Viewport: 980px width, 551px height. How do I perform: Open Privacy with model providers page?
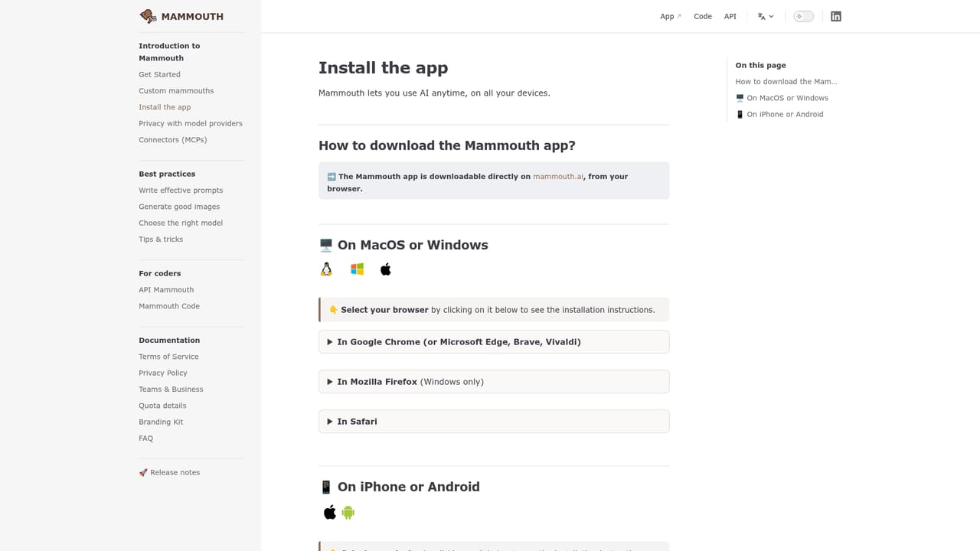191,123
